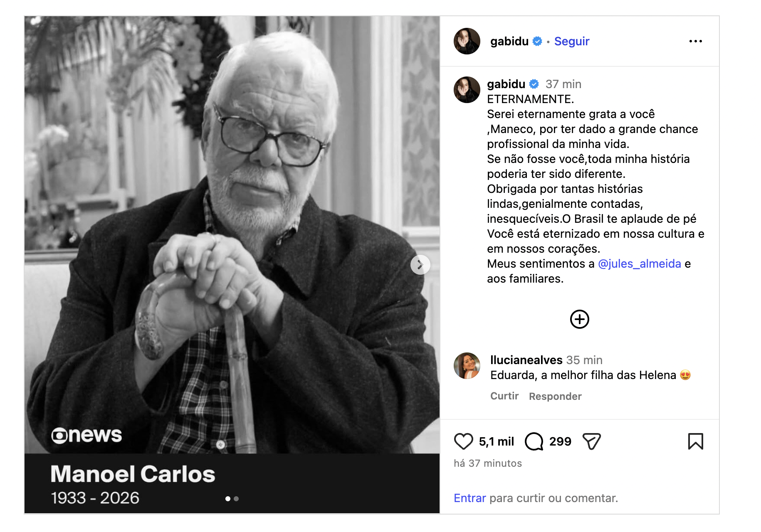Load more comments with the plus circle
This screenshot has height=532, width=761.
pos(579,319)
